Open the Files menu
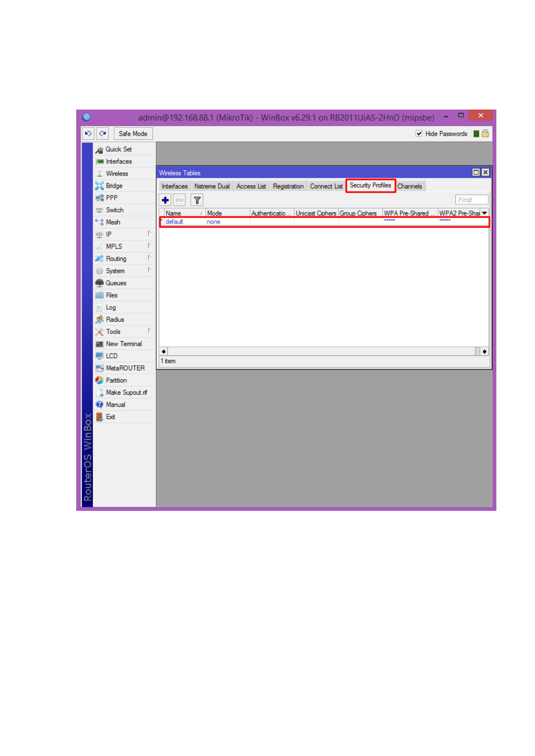 (x=124, y=295)
